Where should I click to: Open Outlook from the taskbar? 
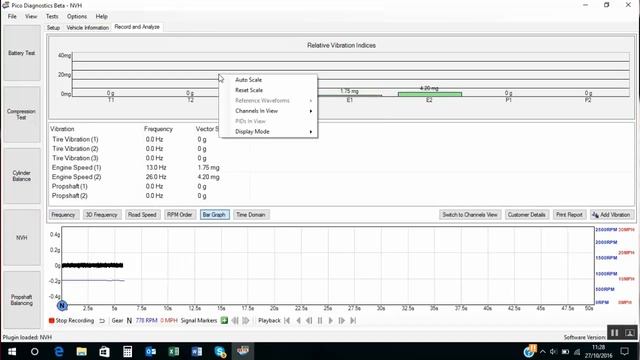pos(151,351)
